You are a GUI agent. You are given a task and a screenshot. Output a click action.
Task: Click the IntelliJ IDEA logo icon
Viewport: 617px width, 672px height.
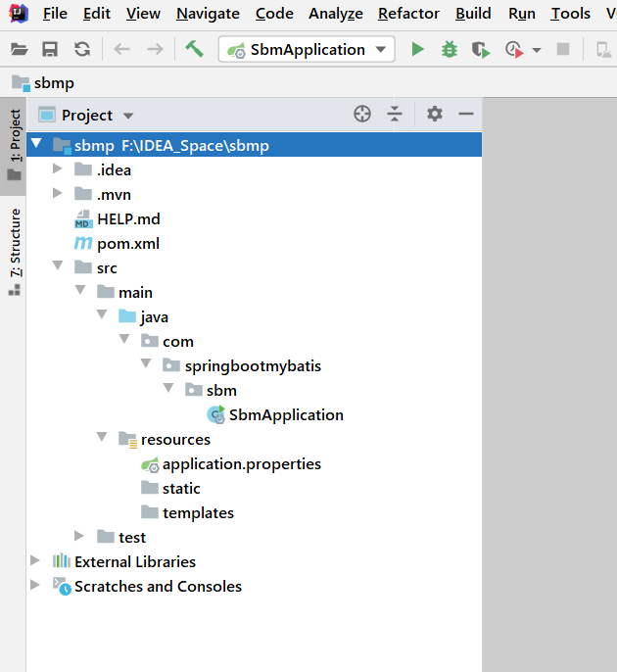tap(19, 14)
